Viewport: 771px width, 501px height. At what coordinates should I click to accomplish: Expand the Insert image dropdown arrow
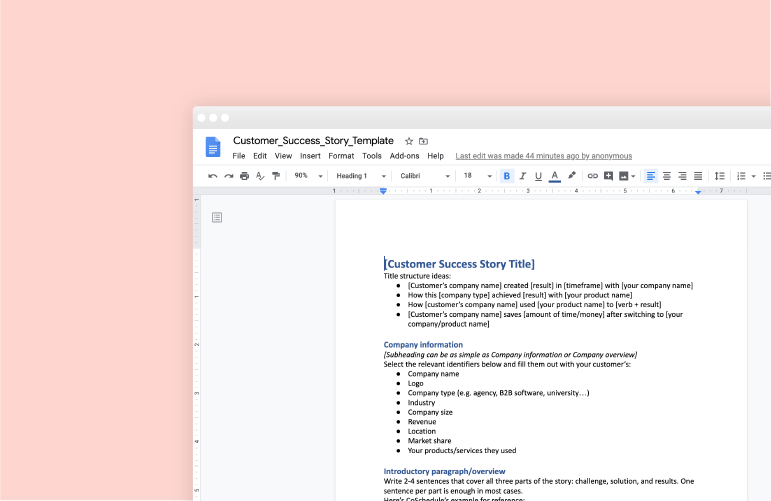tap(633, 177)
